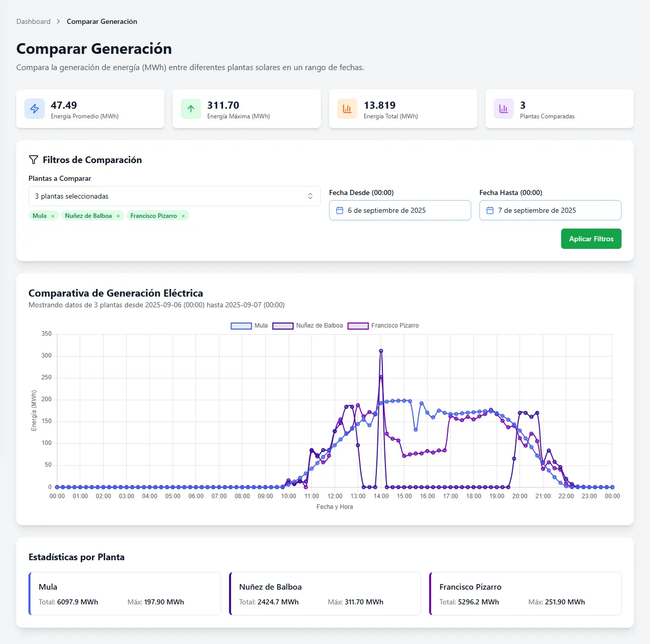This screenshot has height=644, width=650.
Task: Click the lightning bolt average energy icon
Action: tap(35, 109)
